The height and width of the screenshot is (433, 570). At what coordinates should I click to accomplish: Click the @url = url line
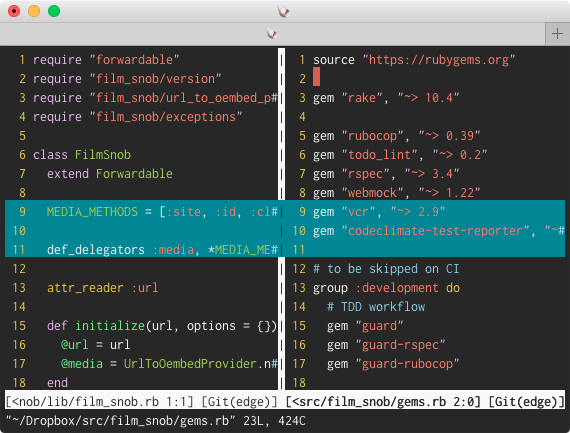95,345
